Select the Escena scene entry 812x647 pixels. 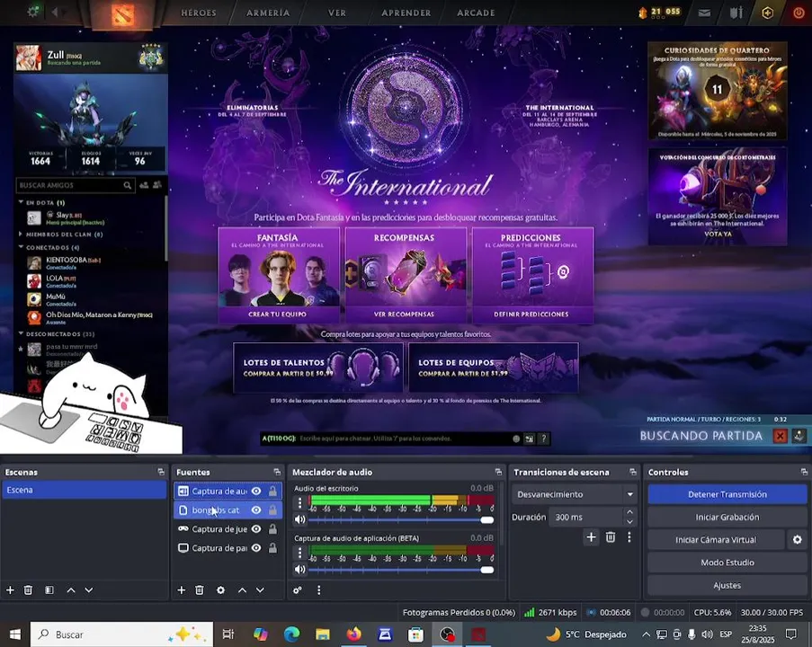click(x=85, y=490)
